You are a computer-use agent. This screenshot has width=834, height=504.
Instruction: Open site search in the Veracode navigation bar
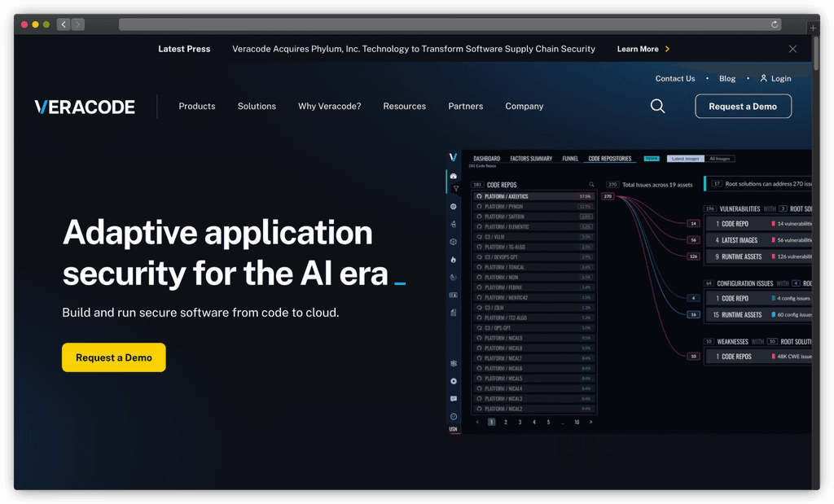[656, 106]
